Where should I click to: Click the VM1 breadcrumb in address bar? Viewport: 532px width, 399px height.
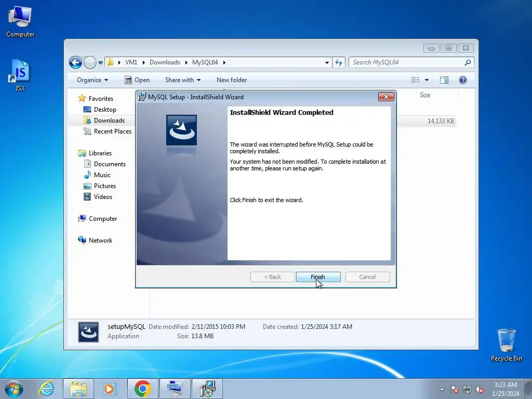pyautogui.click(x=131, y=62)
